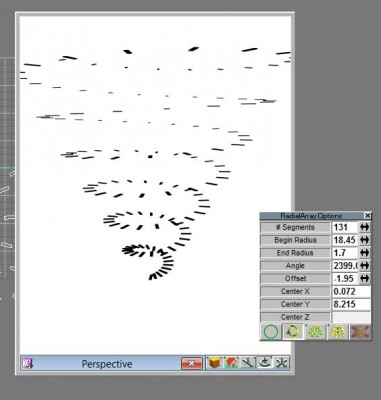The image size is (381, 400).
Task: Click the Angle label button
Action: click(295, 266)
